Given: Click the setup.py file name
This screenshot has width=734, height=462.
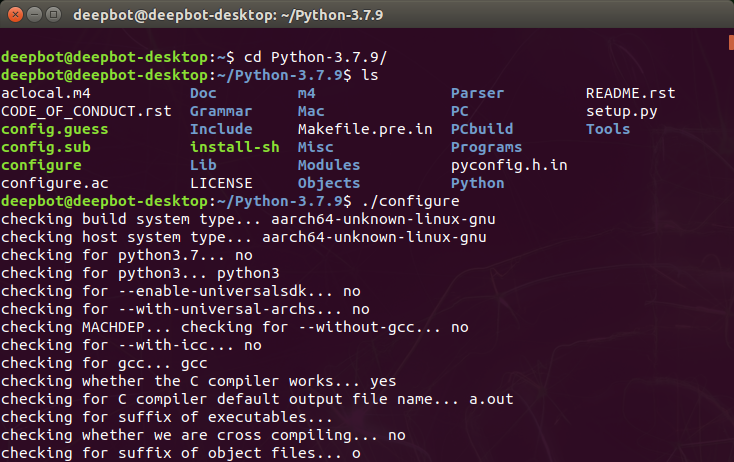Looking at the screenshot, I should point(622,111).
